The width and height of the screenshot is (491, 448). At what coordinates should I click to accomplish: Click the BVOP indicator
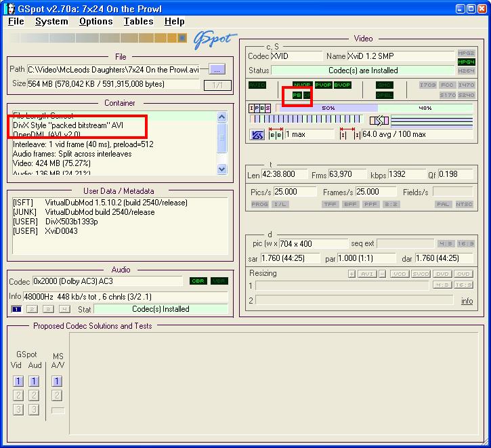(342, 85)
